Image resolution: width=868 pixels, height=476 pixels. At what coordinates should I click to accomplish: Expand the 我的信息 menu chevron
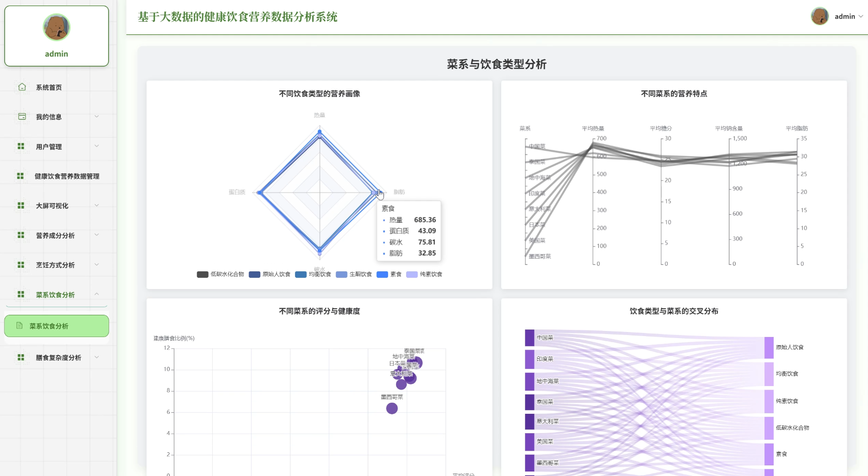pos(97,116)
